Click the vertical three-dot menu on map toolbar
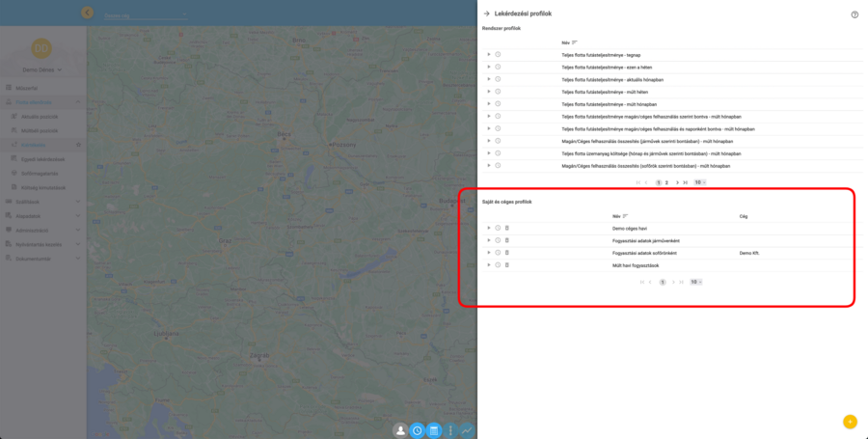868x439 pixels. tap(450, 430)
